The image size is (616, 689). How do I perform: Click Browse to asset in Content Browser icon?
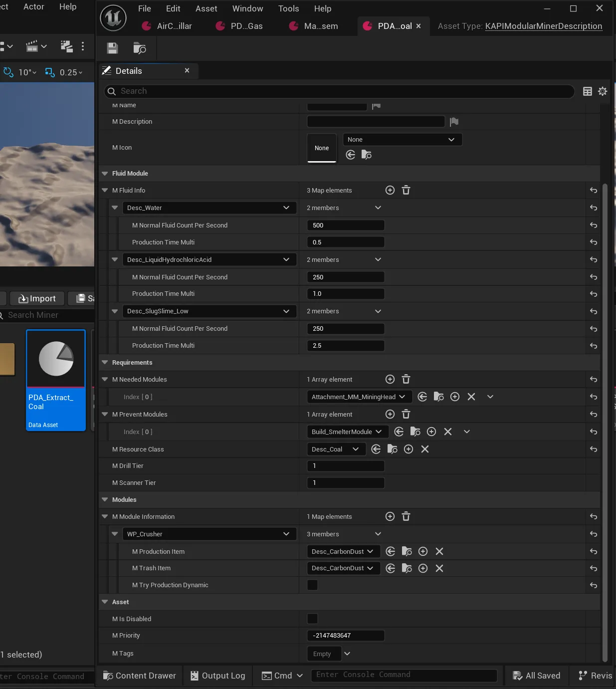click(140, 48)
